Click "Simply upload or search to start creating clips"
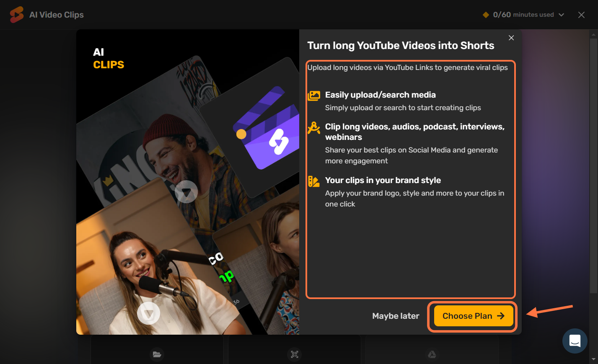This screenshot has height=364, width=598. click(403, 108)
